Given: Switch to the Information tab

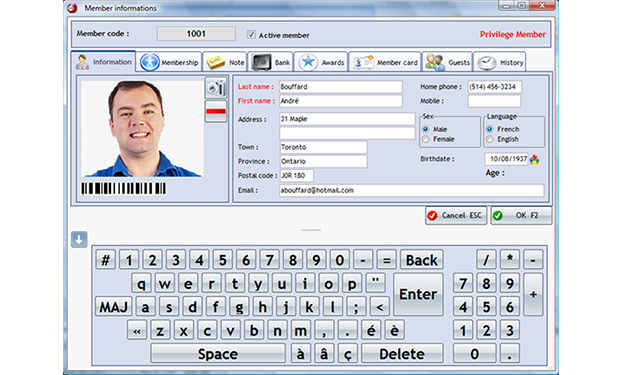Looking at the screenshot, I should (x=104, y=62).
